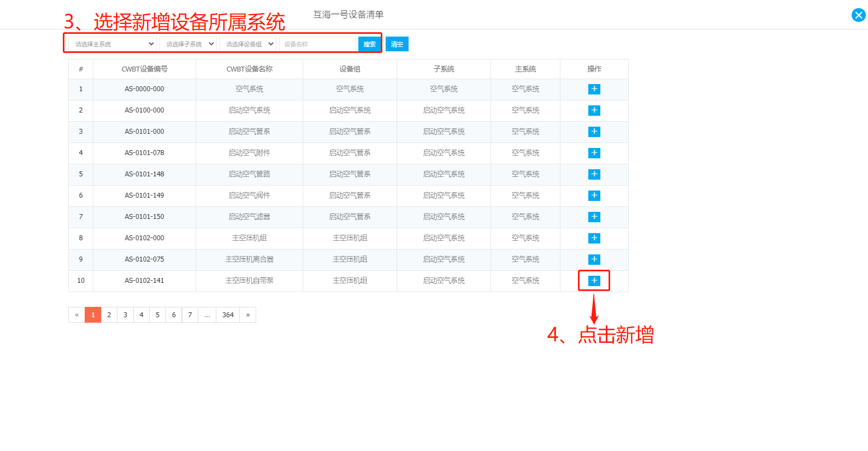Viewport: 868px width, 451px height.
Task: Go to page 2
Action: (x=109, y=315)
